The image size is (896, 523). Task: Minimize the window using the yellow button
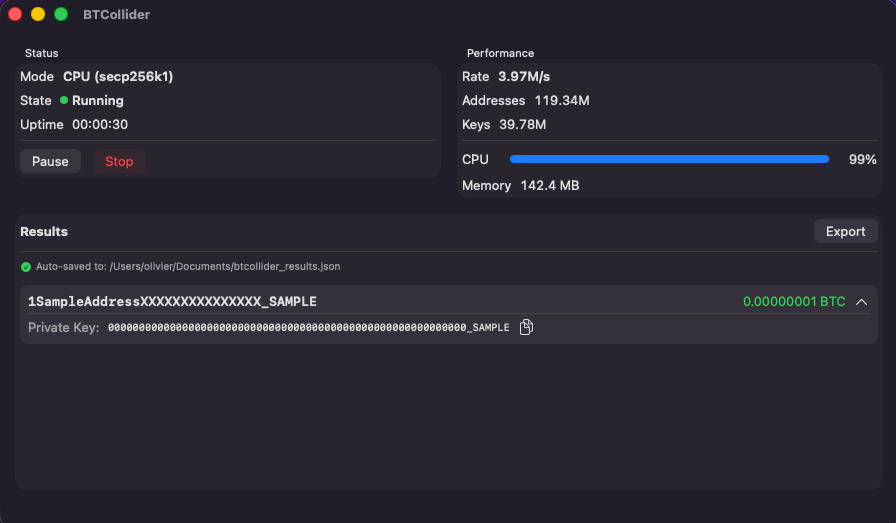click(38, 14)
